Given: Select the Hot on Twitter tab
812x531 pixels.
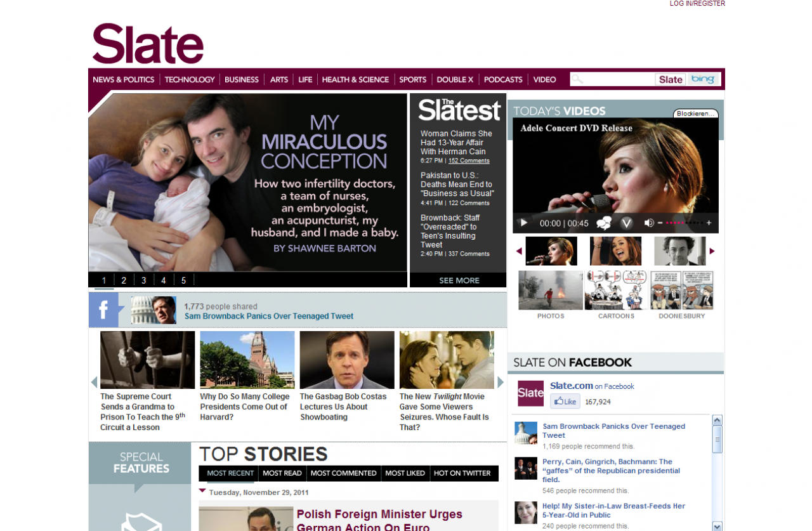Looking at the screenshot, I should click(462, 473).
